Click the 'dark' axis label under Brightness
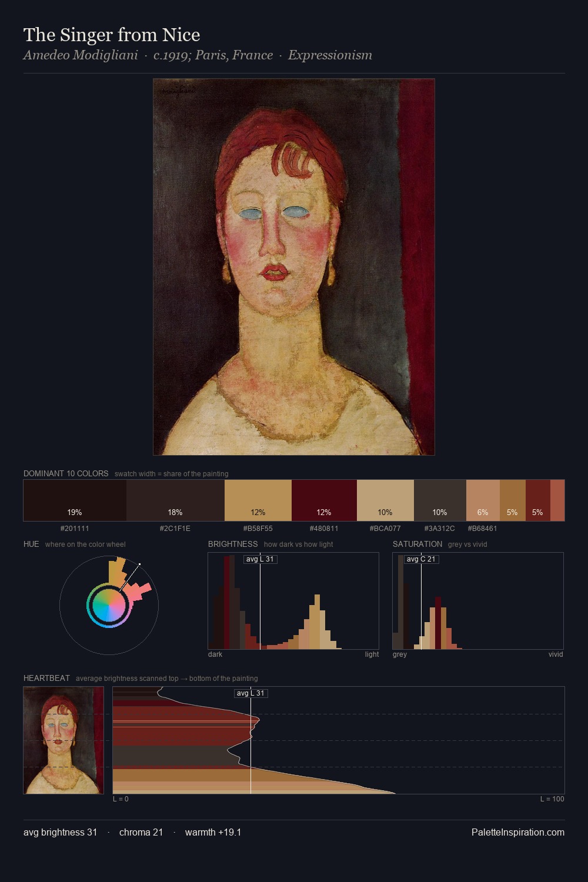The image size is (588, 882). (215, 654)
